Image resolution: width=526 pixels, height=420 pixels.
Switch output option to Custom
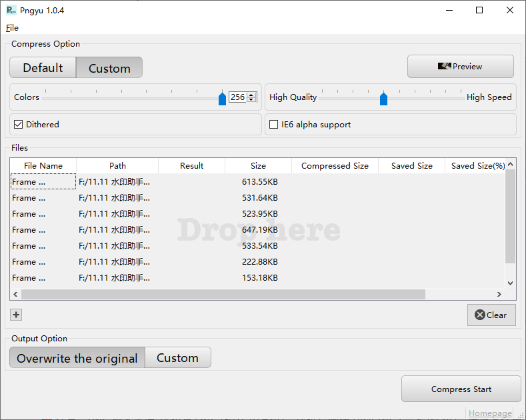pyautogui.click(x=177, y=358)
